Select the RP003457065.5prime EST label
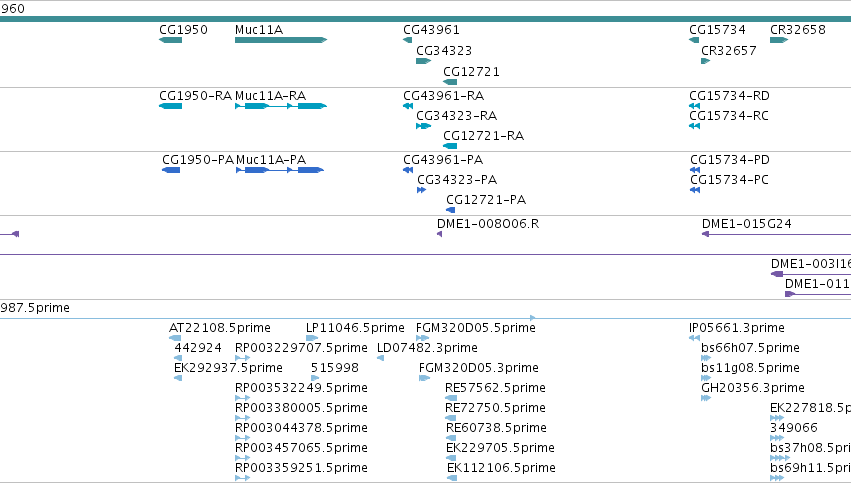Viewport: 851px width, 483px height. (301, 448)
